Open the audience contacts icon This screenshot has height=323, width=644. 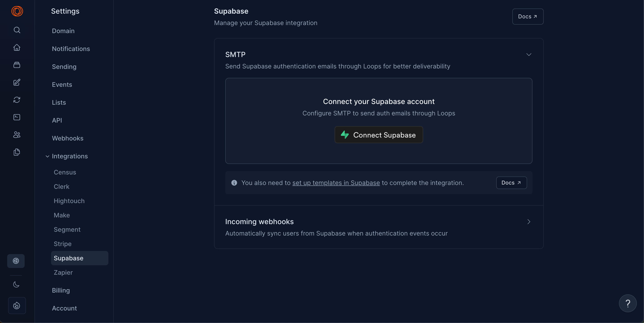click(x=16, y=135)
